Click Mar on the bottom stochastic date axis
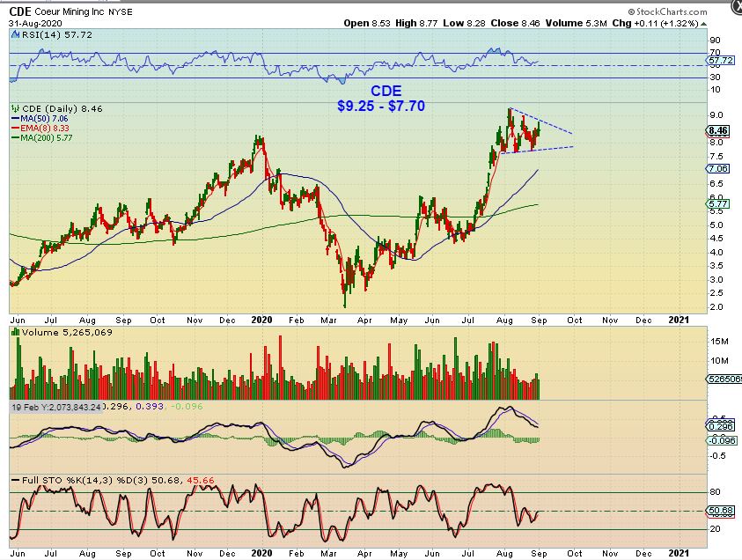The height and width of the screenshot is (560, 742). tap(328, 553)
